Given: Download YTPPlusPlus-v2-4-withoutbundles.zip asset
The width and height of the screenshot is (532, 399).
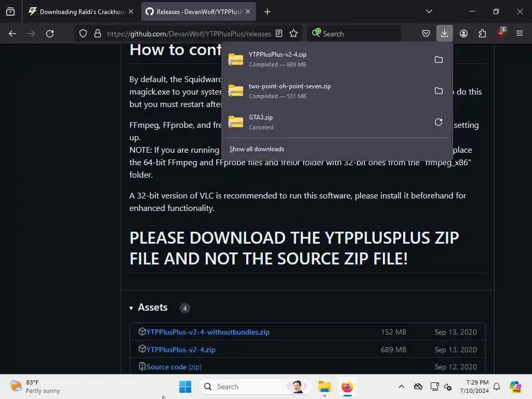Looking at the screenshot, I should coord(208,332).
